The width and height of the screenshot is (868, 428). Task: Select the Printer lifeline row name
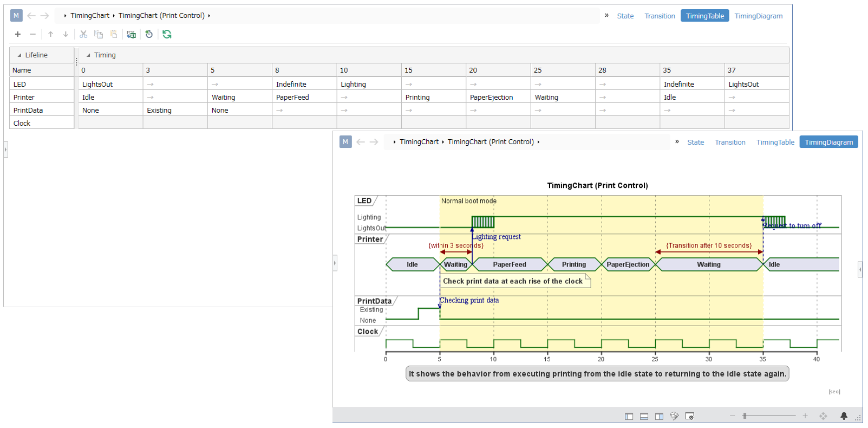(x=42, y=97)
